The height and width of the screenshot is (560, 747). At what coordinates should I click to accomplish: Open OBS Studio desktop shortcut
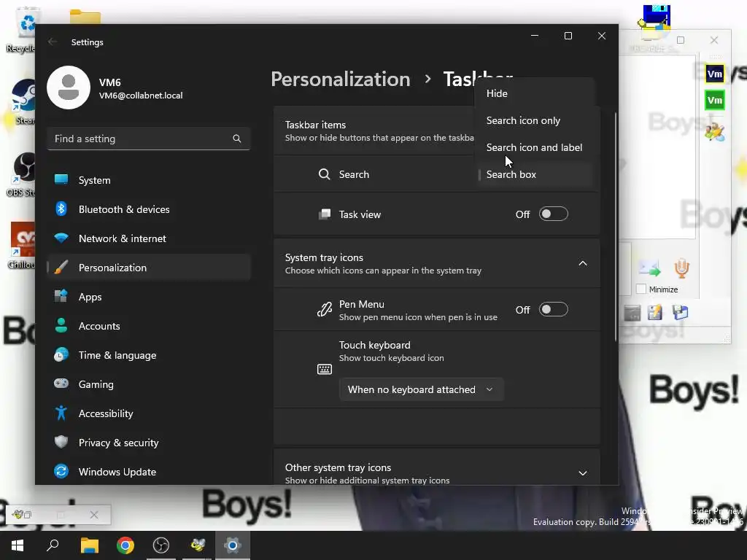pyautogui.click(x=21, y=174)
